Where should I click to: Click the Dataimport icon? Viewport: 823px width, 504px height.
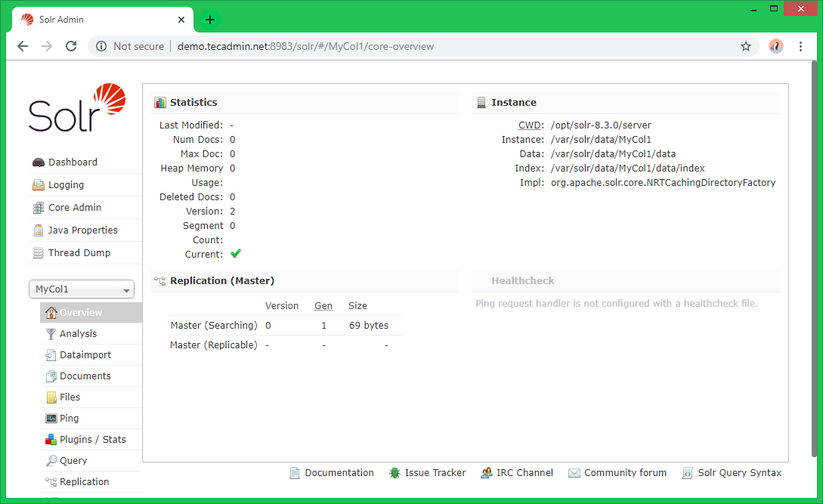coord(51,355)
